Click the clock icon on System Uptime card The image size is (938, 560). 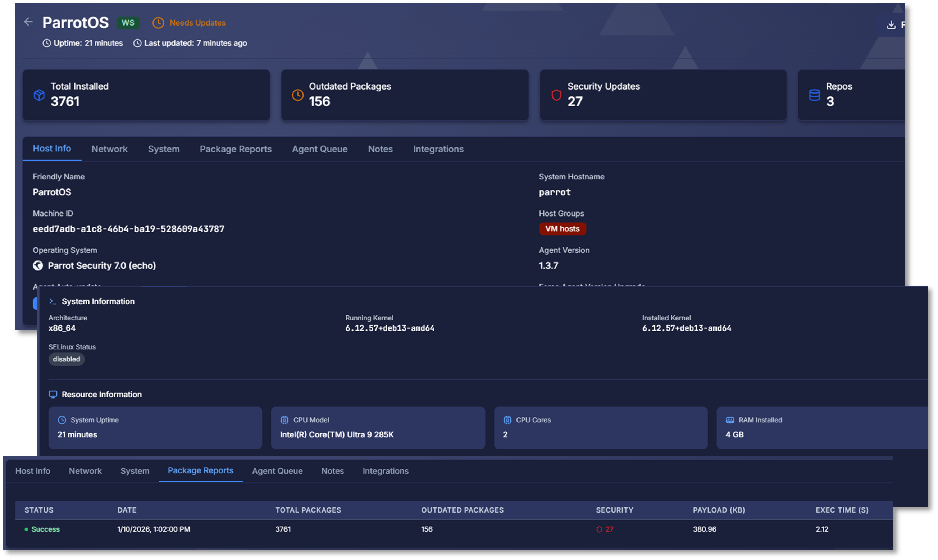[x=62, y=420]
